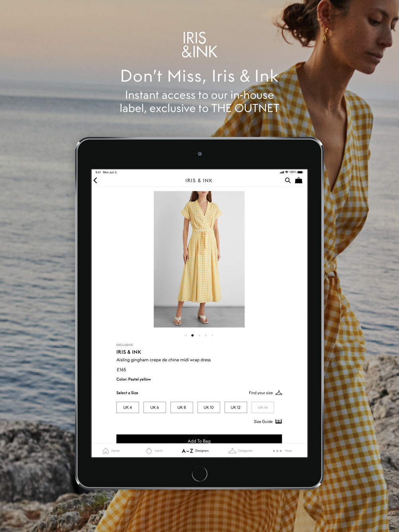Open the Find your size link
The width and height of the screenshot is (399, 532).
point(261,393)
